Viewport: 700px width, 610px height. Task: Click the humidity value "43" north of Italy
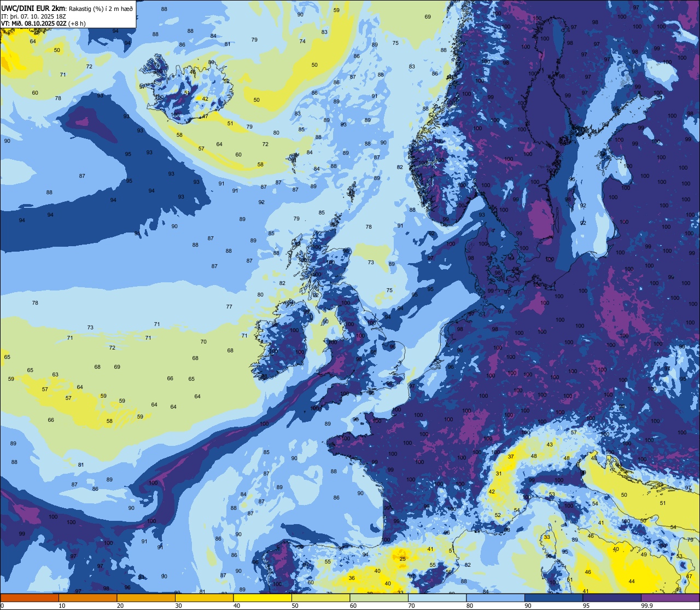click(550, 444)
